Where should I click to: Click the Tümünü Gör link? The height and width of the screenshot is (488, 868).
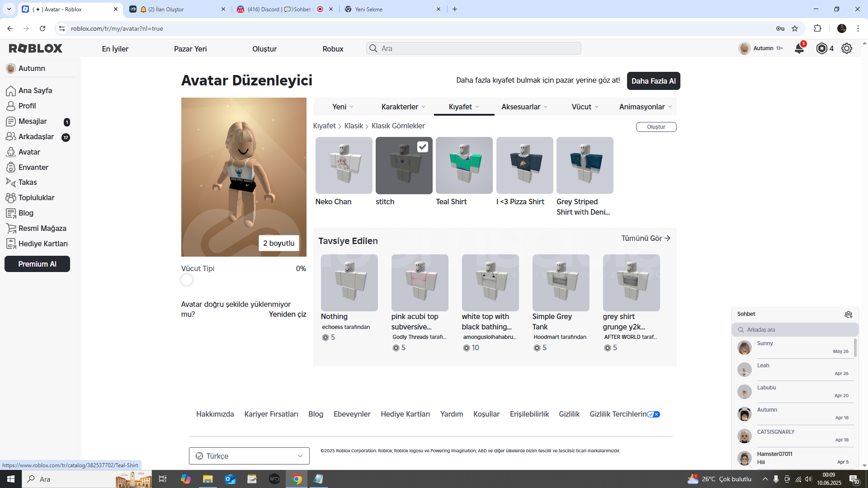click(646, 238)
